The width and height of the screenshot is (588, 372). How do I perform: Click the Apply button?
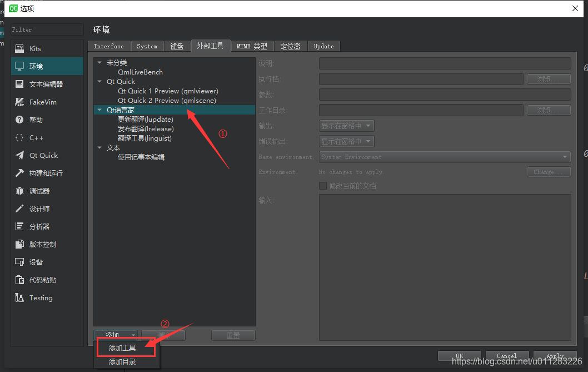[x=555, y=355]
